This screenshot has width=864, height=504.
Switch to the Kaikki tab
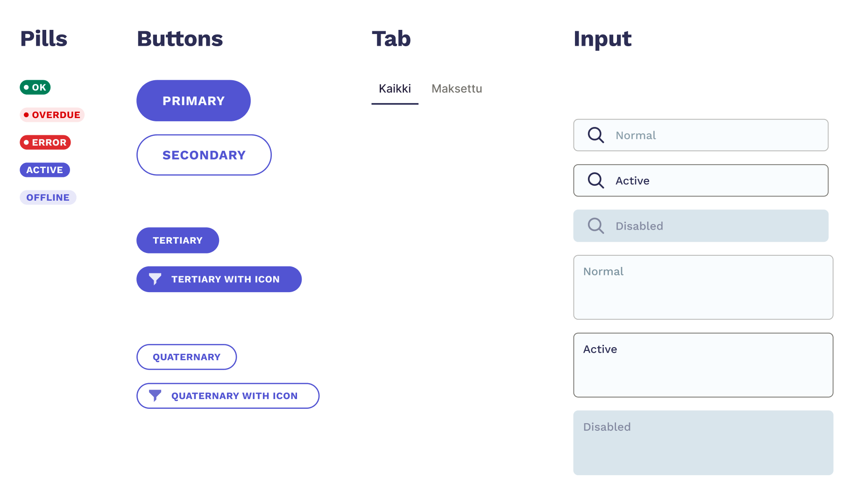(395, 89)
